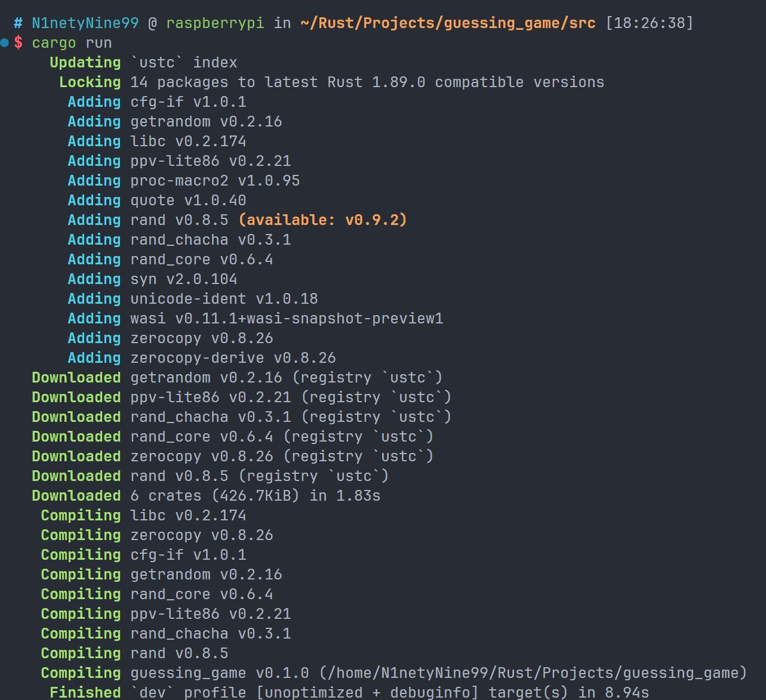Viewport: 766px width, 700px height.
Task: Click the Adding syn v2.0.104 line
Action: (152, 279)
